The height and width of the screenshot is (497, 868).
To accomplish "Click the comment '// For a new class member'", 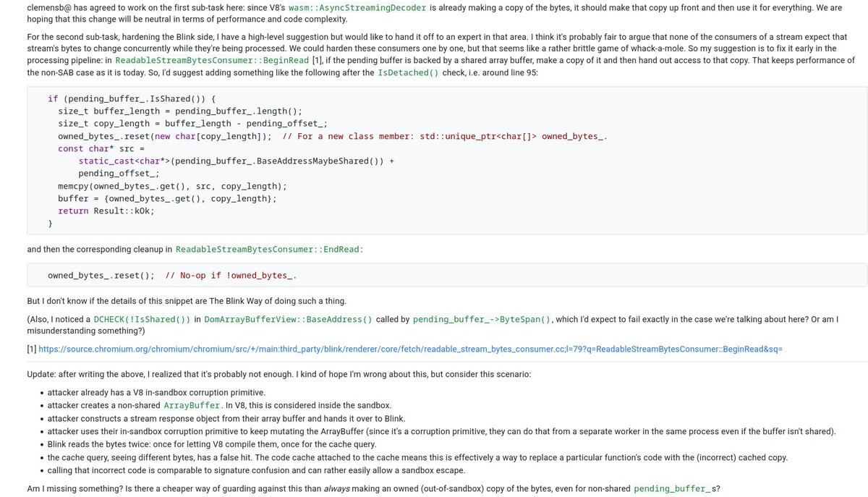I will pos(445,136).
